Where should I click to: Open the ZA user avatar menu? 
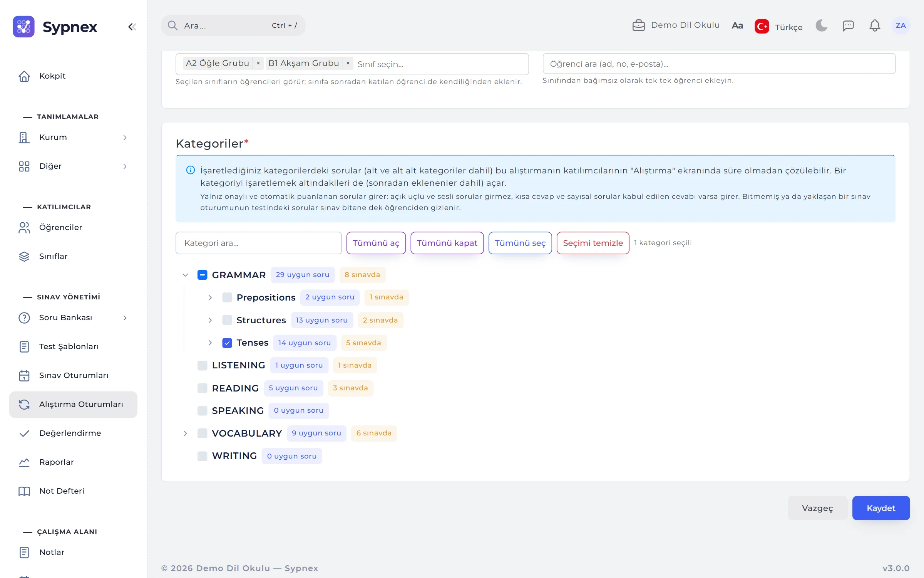[x=901, y=25]
